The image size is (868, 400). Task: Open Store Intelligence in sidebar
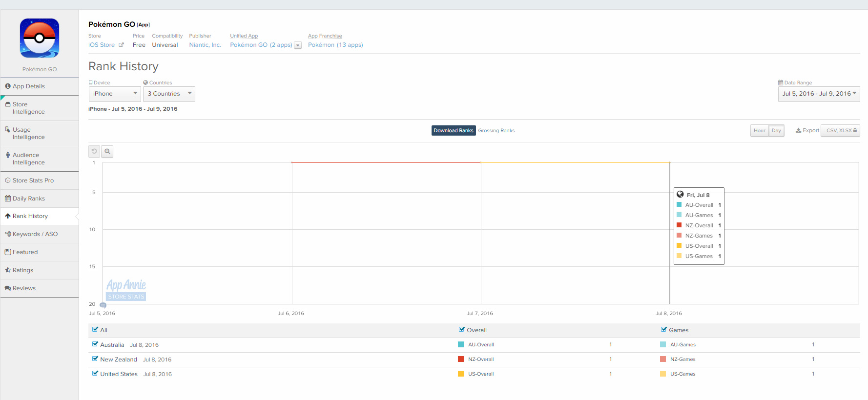(40, 108)
